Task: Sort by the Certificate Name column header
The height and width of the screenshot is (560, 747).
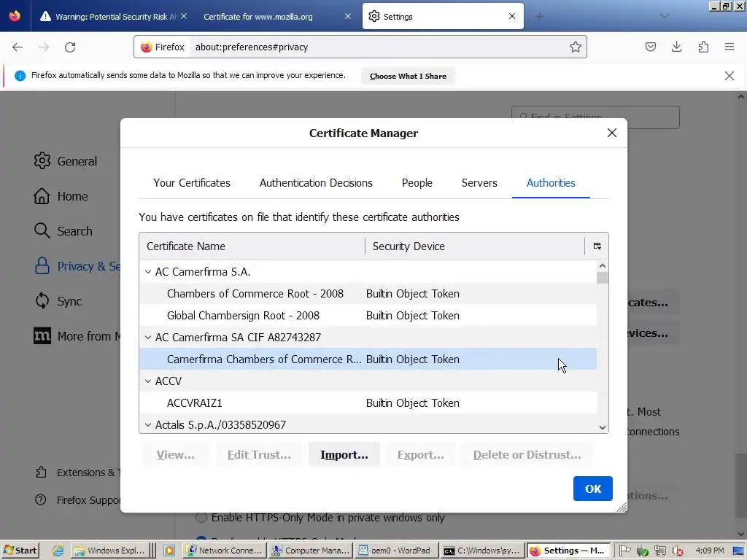Action: point(252,246)
